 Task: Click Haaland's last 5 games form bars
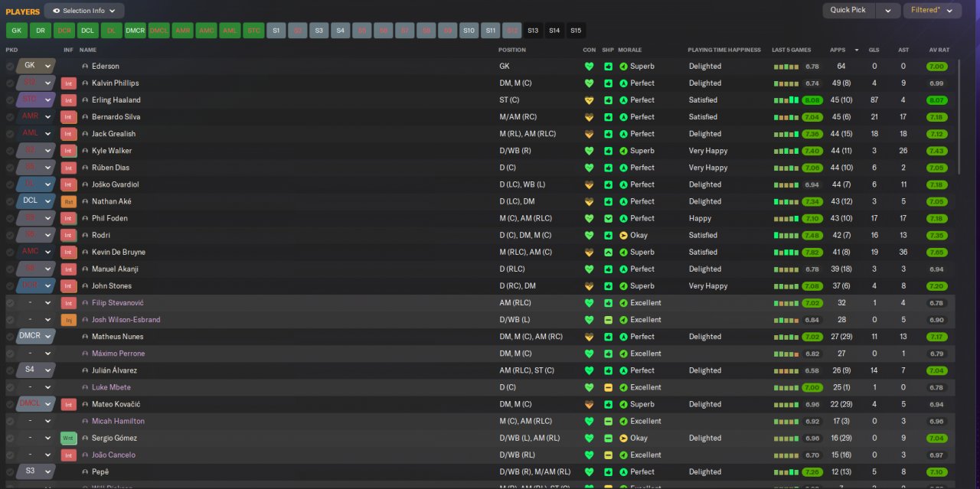click(786, 100)
